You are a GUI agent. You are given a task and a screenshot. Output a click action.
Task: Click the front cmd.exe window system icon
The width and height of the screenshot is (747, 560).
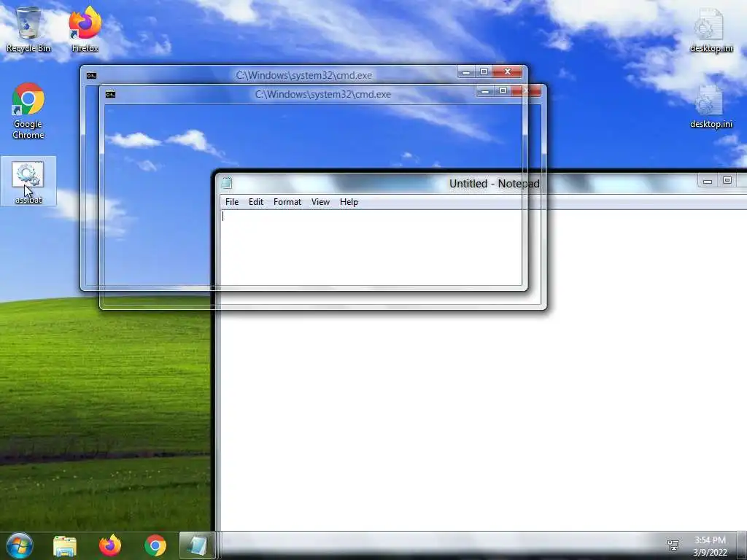111,94
